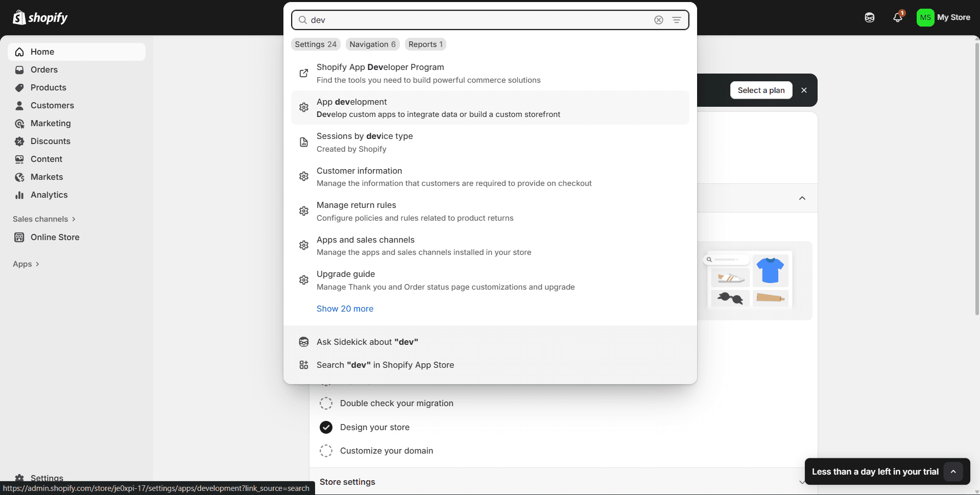Viewport: 980px width, 495px height.
Task: Click gear icon beside Customer information
Action: pos(304,176)
